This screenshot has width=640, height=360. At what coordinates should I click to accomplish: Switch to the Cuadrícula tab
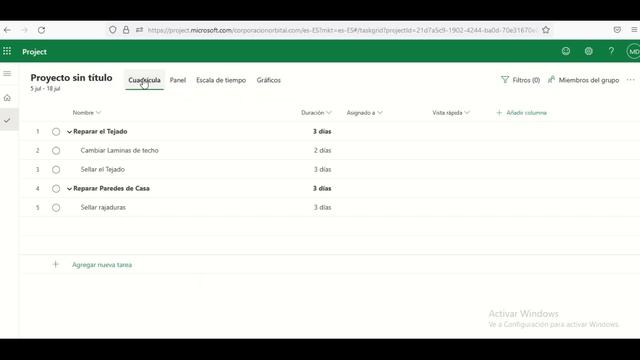coord(144,80)
